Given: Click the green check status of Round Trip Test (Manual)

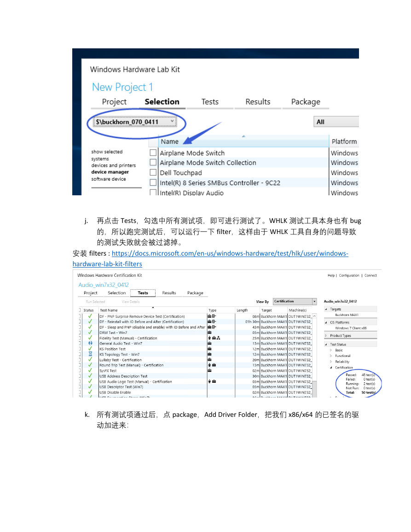Looking at the screenshot, I should click(x=90, y=365).
